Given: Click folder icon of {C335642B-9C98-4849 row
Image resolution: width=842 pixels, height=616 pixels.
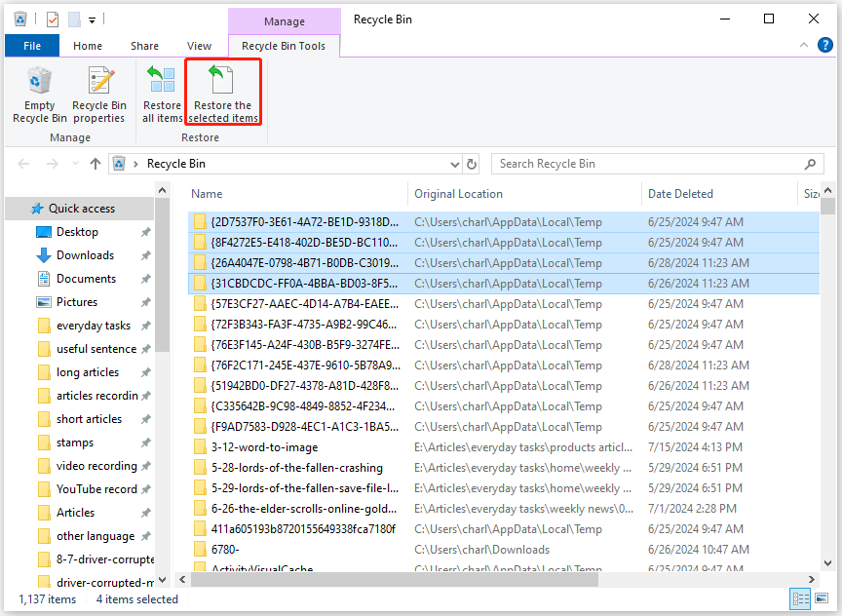Looking at the screenshot, I should [200, 406].
